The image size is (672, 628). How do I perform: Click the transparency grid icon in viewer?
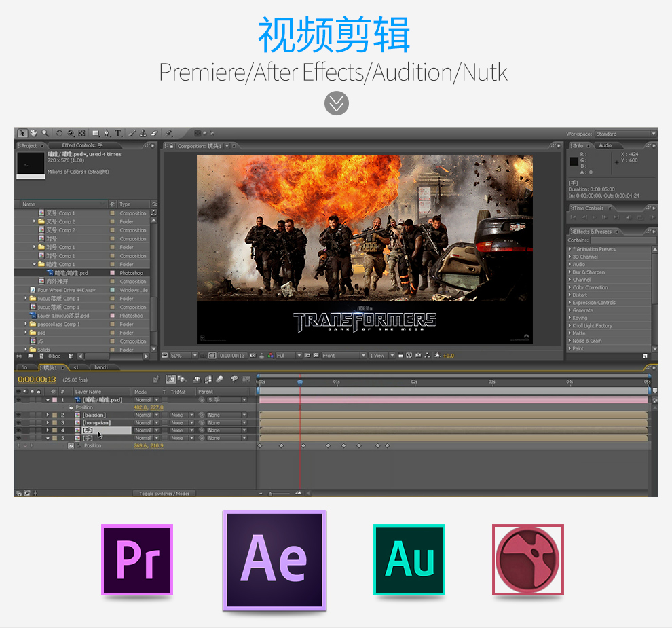tap(316, 356)
